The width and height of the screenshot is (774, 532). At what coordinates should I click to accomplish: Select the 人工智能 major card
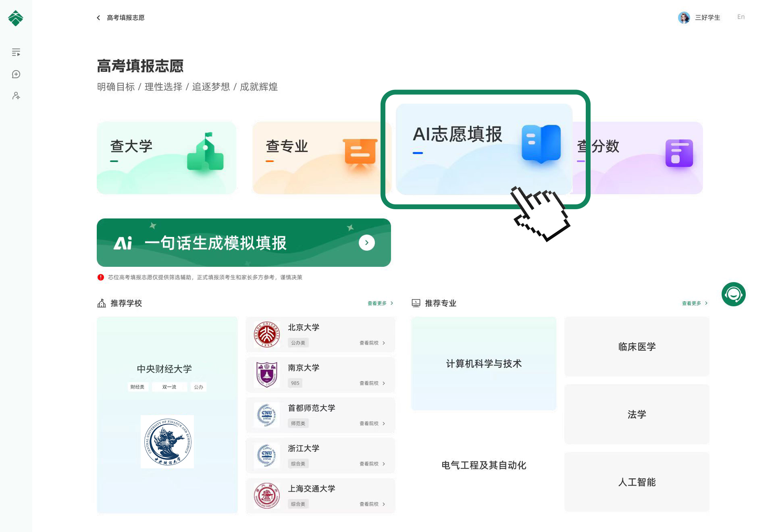tap(637, 482)
